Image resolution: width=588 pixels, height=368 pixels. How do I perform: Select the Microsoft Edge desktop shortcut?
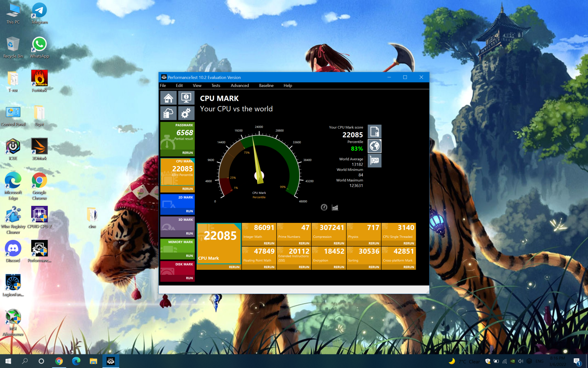(x=13, y=186)
